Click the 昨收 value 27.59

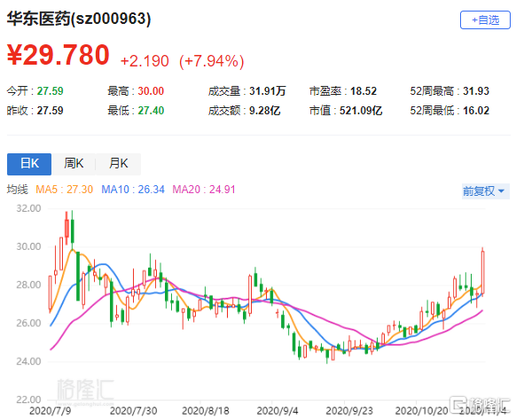pyautogui.click(x=50, y=111)
